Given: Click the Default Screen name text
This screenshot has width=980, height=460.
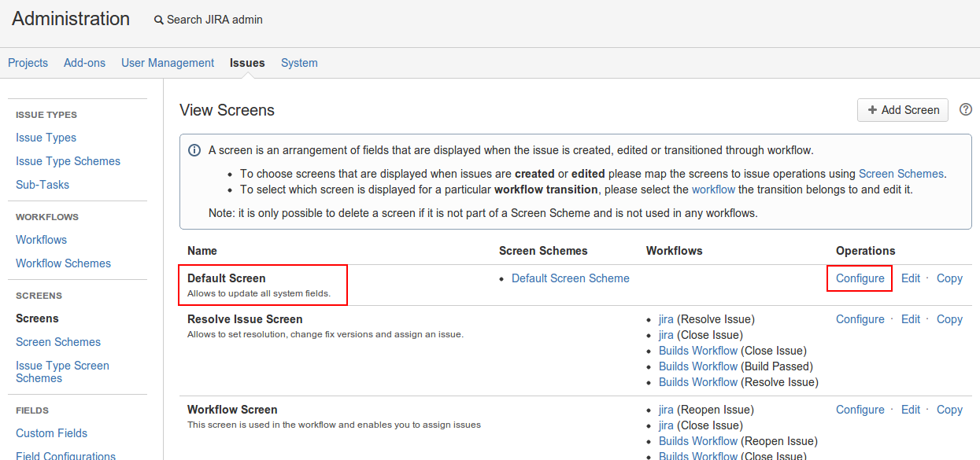Looking at the screenshot, I should (x=227, y=278).
